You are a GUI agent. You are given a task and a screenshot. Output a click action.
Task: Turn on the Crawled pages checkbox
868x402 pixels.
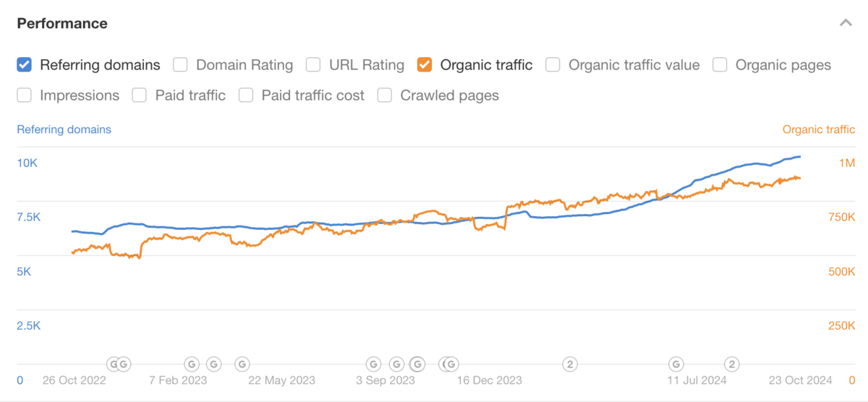[x=385, y=95]
